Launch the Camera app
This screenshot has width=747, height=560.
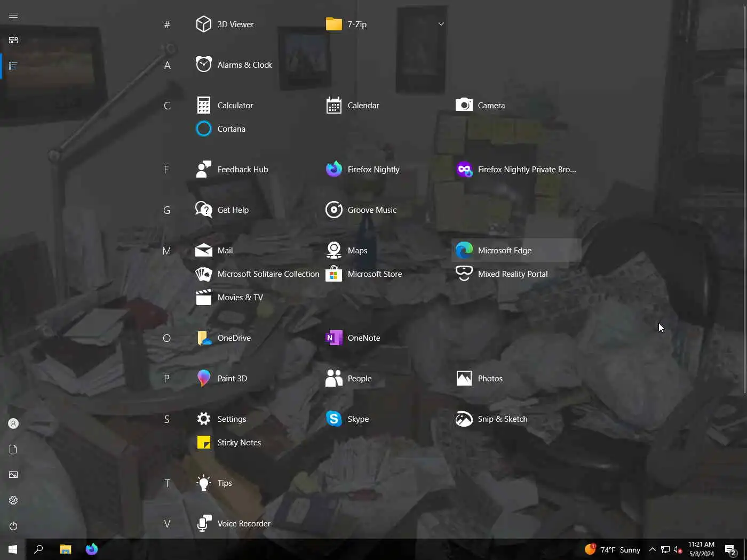516,105
